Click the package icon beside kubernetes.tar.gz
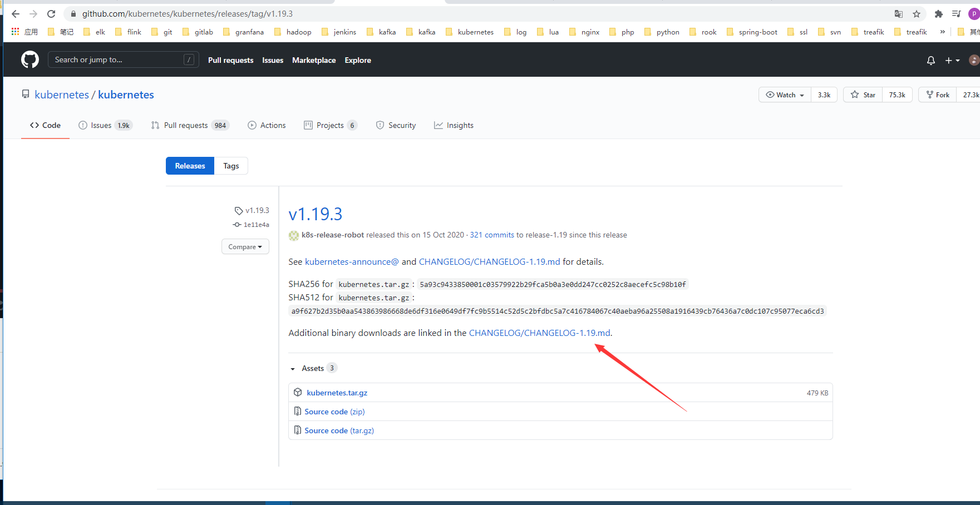The width and height of the screenshot is (980, 505). pos(298,392)
